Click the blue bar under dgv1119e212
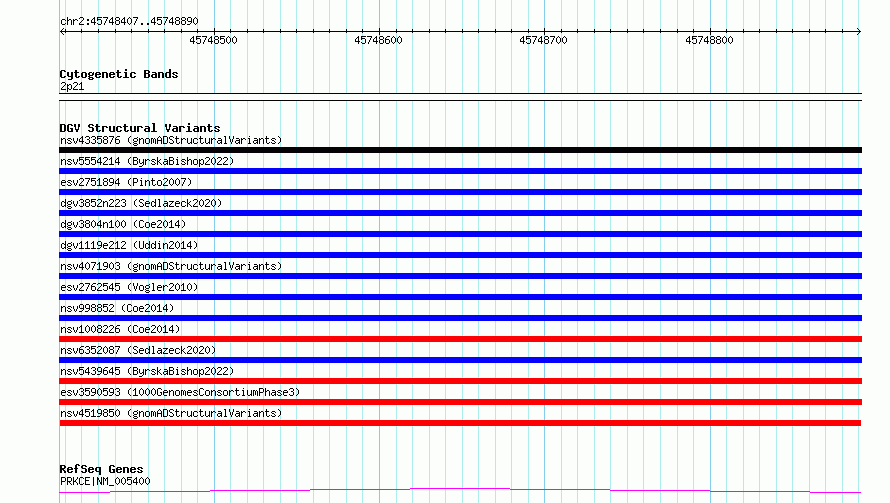The width and height of the screenshot is (890, 503). pyautogui.click(x=460, y=255)
